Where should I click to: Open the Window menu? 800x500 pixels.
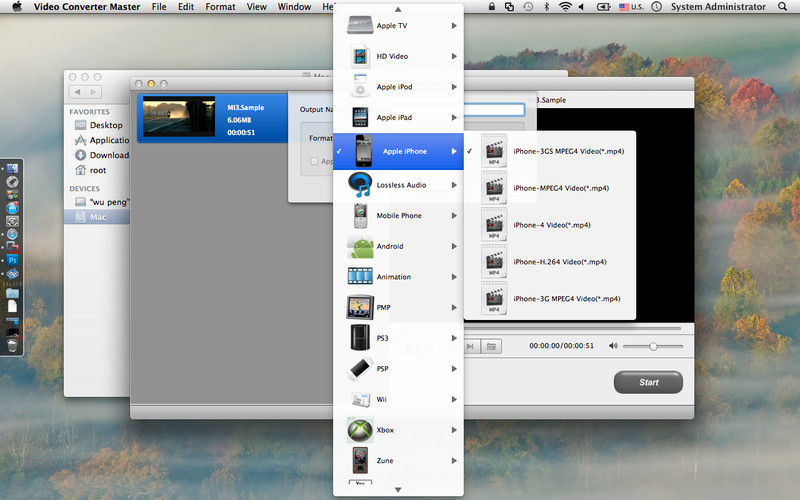294,7
